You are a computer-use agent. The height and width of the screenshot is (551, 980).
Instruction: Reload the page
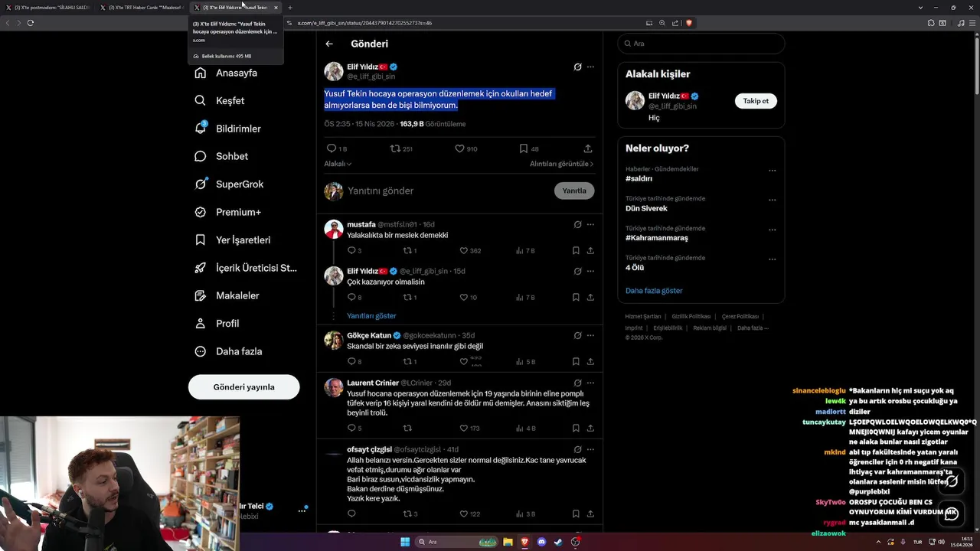[x=31, y=23]
